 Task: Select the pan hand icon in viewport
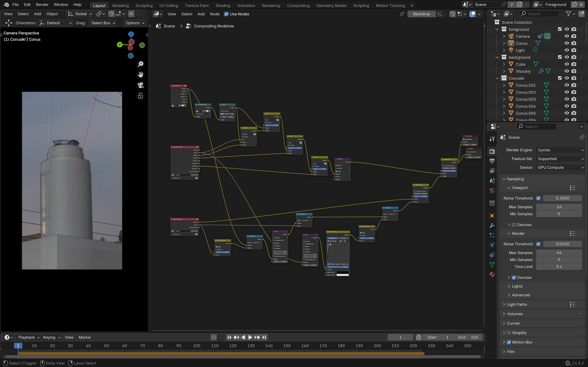140,75
